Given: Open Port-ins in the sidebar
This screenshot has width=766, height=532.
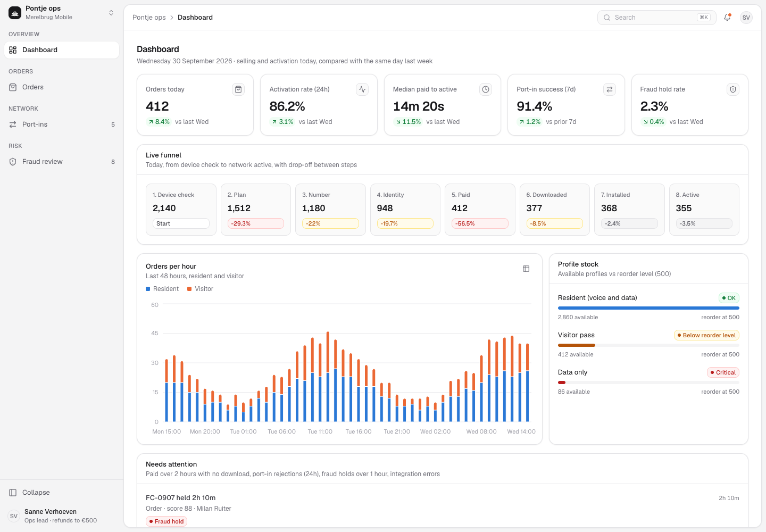Looking at the screenshot, I should click(x=62, y=124).
